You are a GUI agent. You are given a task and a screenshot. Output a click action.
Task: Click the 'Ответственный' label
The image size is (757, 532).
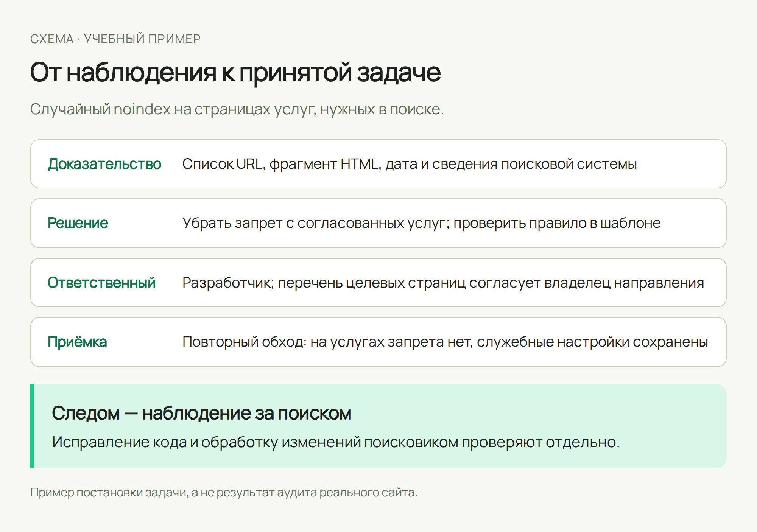[101, 283]
